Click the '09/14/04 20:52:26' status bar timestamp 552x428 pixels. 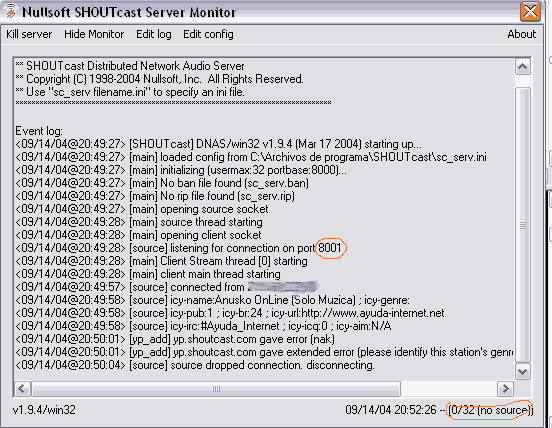pos(391,410)
